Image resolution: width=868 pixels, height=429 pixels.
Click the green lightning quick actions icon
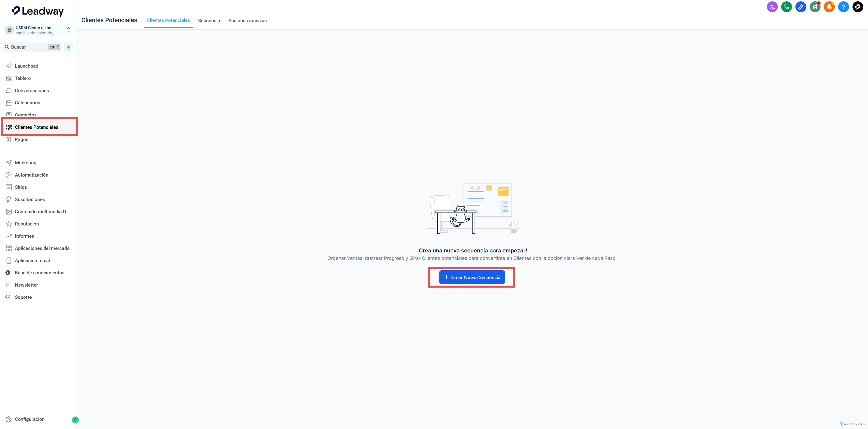pos(69,47)
